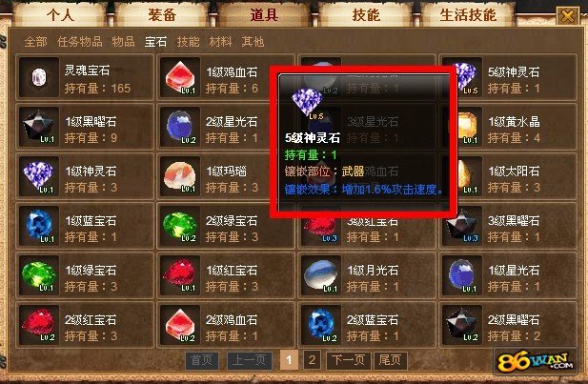The height and width of the screenshot is (384, 588).
Task: Click the 1级鸡血石 red gem icon
Action: pos(180,77)
